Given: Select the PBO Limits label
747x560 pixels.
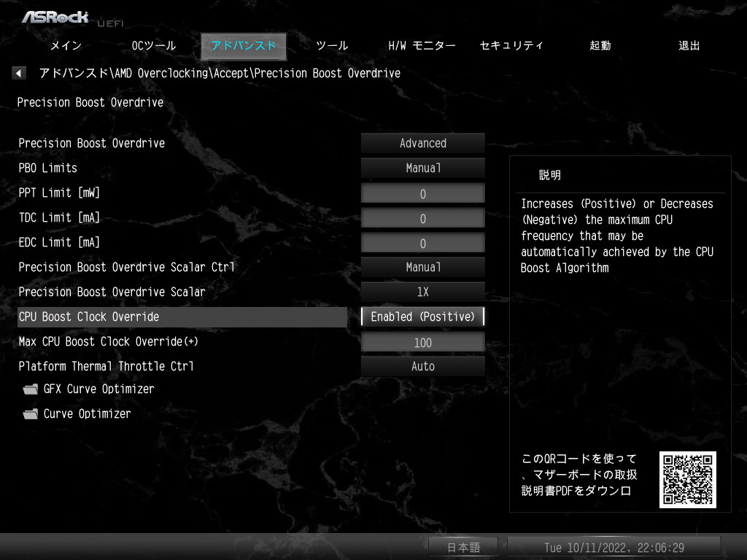Looking at the screenshot, I should (x=47, y=168).
